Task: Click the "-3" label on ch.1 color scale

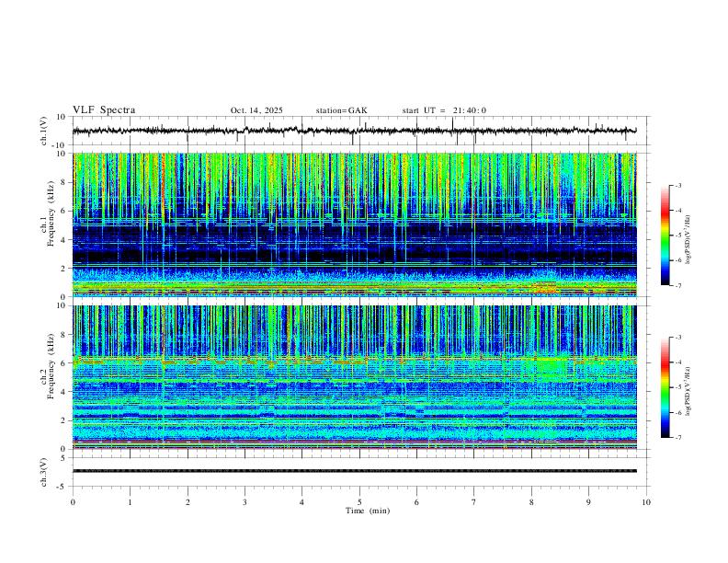Action: (677, 185)
